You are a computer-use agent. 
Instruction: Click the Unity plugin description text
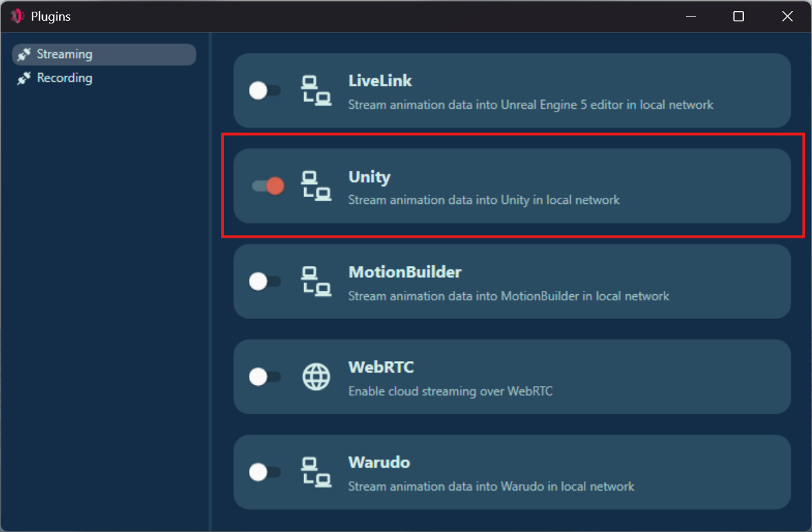click(484, 201)
